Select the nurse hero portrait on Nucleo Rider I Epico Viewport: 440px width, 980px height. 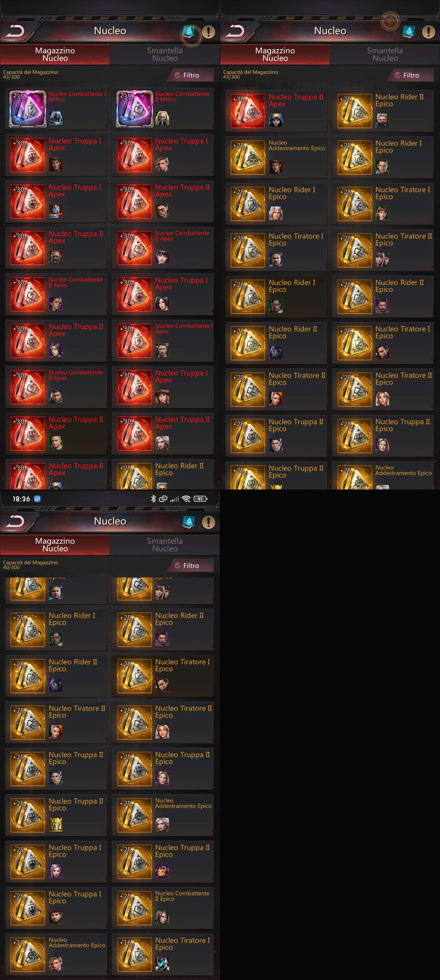pos(276,213)
